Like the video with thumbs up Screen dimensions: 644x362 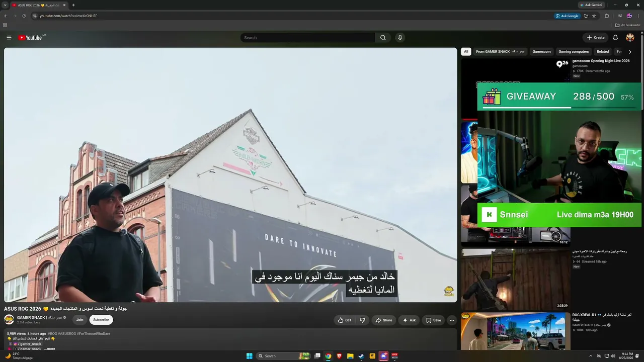[345, 320]
